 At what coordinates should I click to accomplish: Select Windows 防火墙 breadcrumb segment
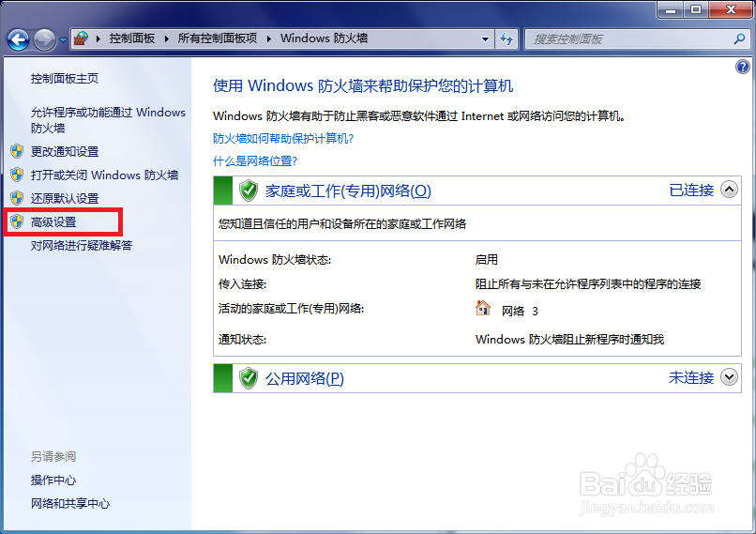point(324,38)
